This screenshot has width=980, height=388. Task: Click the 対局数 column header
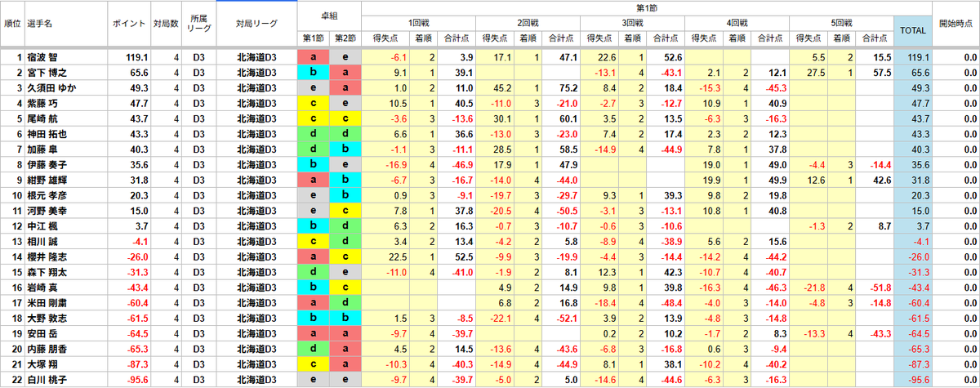pos(166,25)
